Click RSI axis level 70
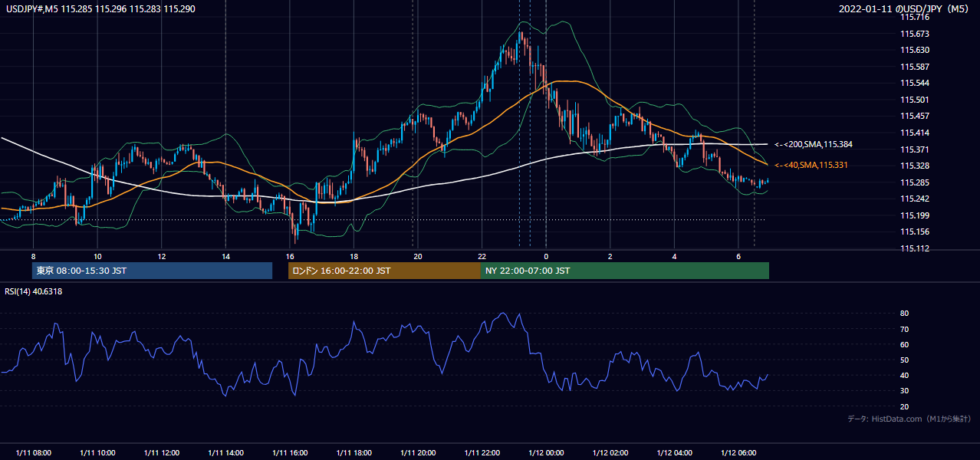This screenshot has width=980, height=460. pos(904,329)
